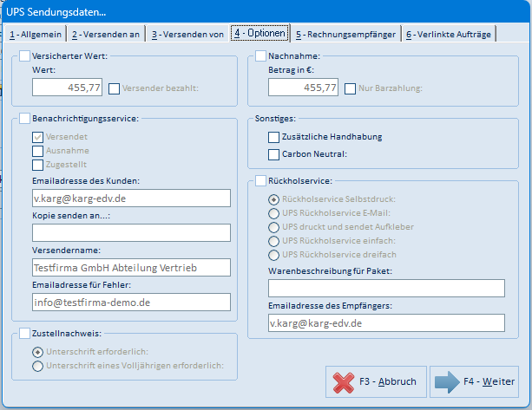This screenshot has height=410, width=532.
Task: Open the 2 - Versenden an tab
Action: pos(106,34)
